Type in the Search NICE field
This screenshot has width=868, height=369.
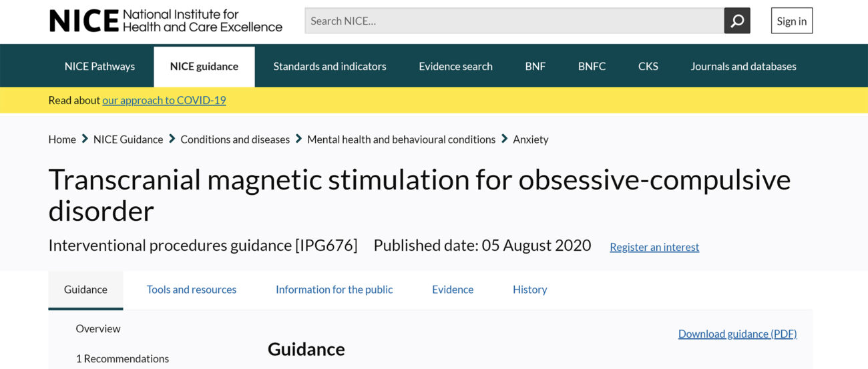514,21
